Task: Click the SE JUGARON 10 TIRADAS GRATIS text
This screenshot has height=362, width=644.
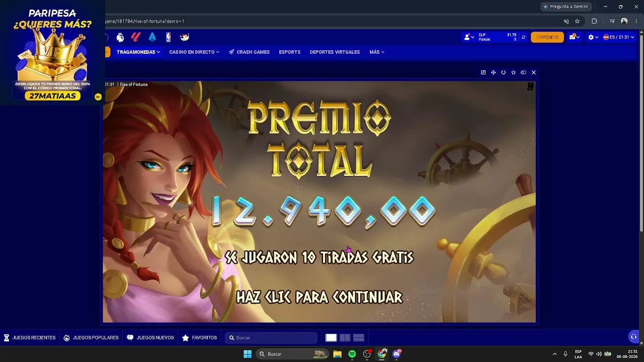Action: point(319,257)
